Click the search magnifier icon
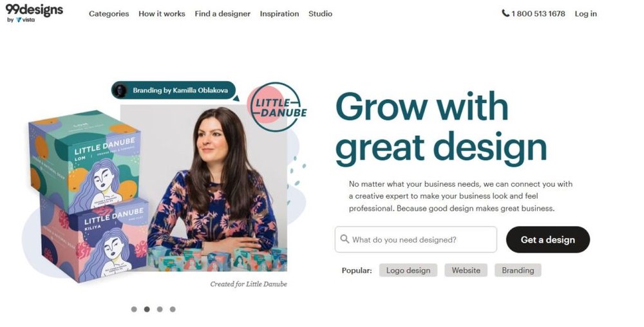The width and height of the screenshot is (644, 327). point(345,239)
